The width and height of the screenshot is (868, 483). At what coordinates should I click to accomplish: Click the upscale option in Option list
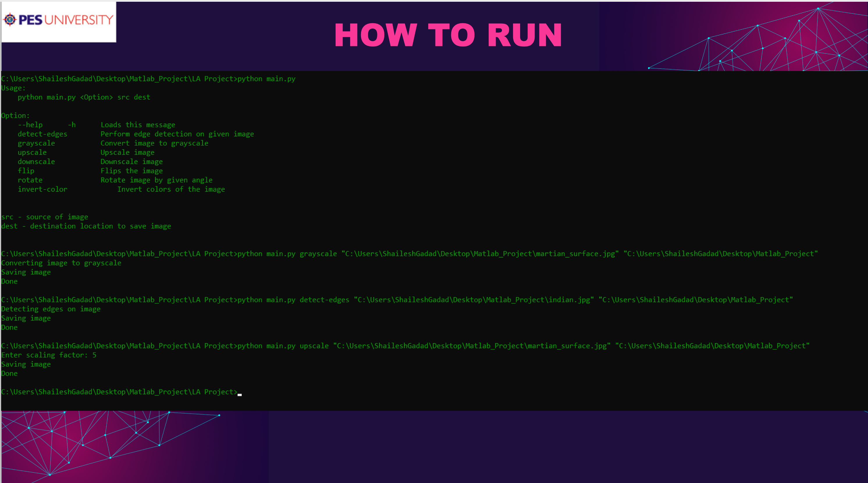[x=32, y=152]
